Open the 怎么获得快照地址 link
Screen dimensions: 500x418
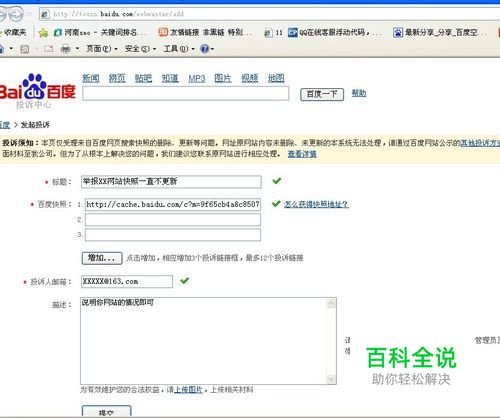click(316, 204)
